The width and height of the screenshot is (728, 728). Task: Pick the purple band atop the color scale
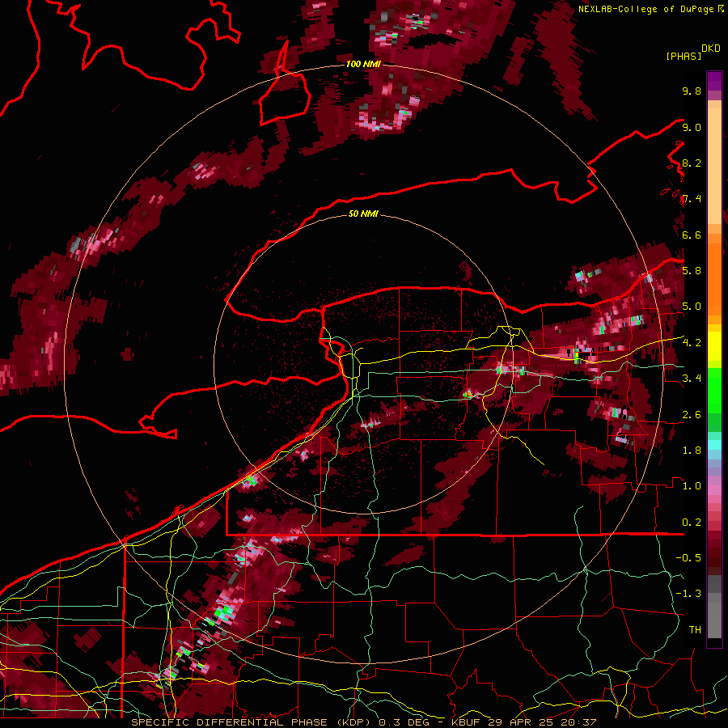click(714, 81)
